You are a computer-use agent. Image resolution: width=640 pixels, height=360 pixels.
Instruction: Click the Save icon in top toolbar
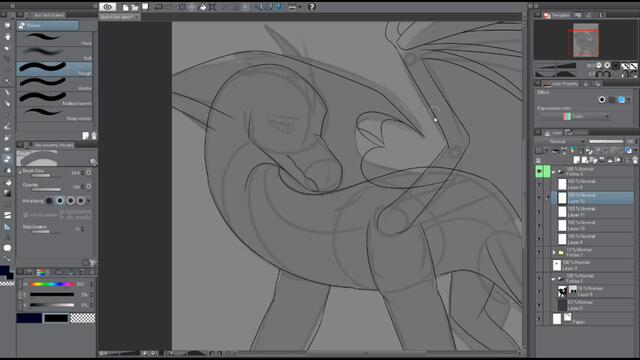(145, 7)
